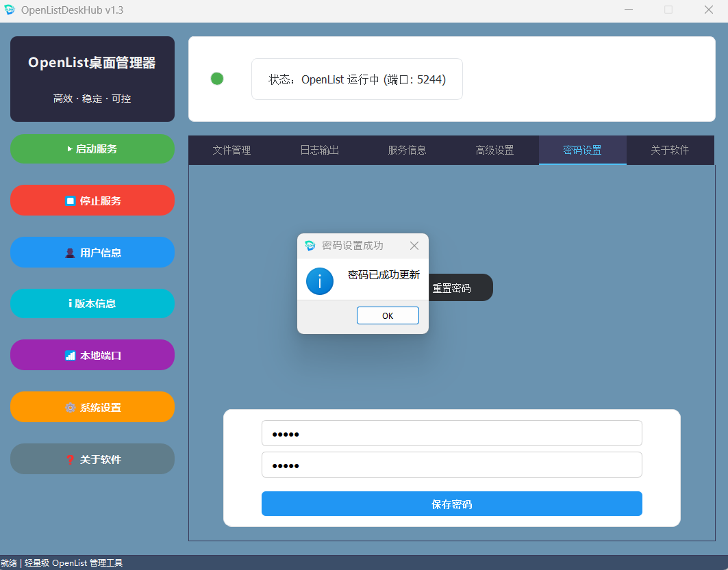Screen dimensions: 728x570
Task: Click the green running status indicator
Action: click(x=217, y=79)
